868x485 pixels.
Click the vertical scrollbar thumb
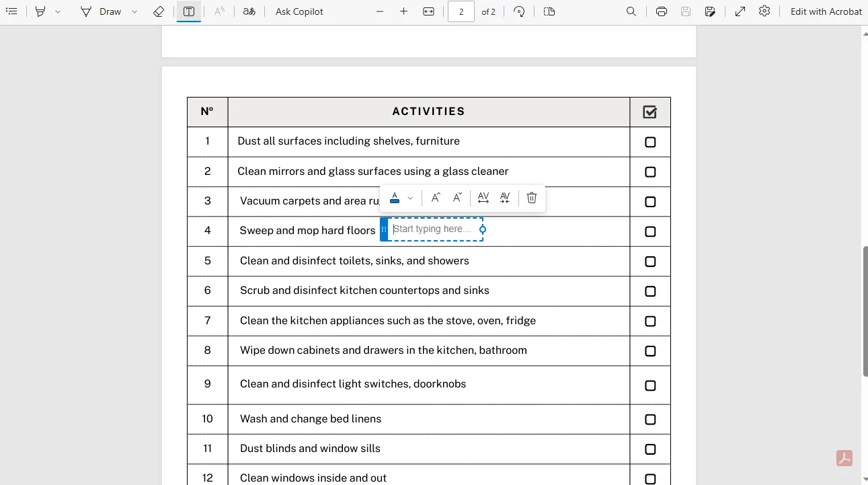[x=865, y=311]
